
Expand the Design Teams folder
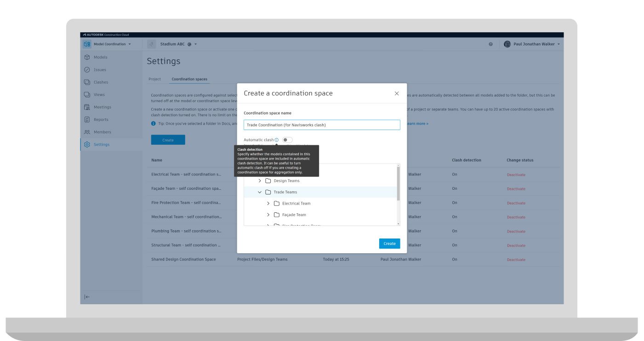260,181
